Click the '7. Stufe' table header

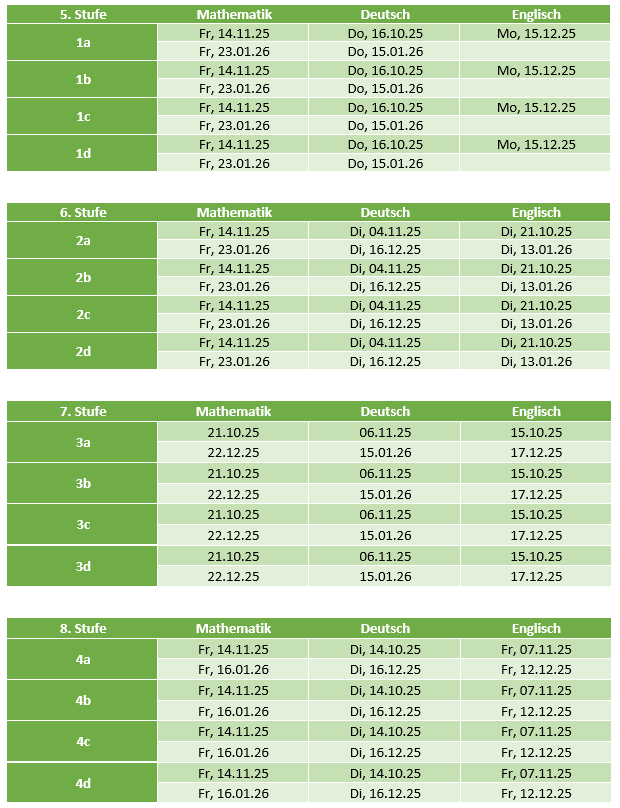83,411
